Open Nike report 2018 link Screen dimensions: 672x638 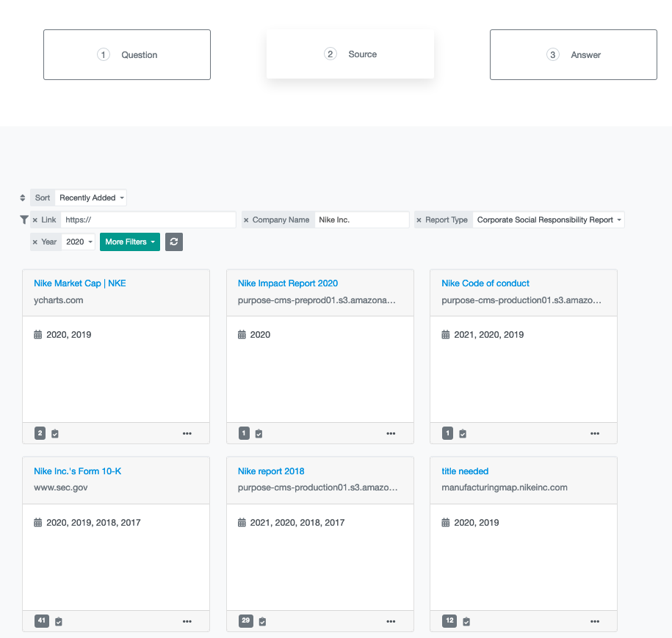tap(271, 471)
